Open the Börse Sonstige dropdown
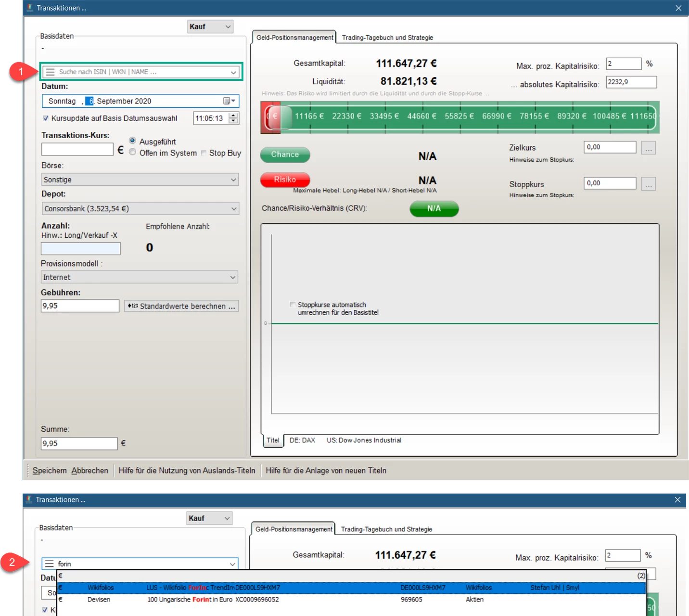Viewport: 689px width, 616px height. [x=140, y=180]
